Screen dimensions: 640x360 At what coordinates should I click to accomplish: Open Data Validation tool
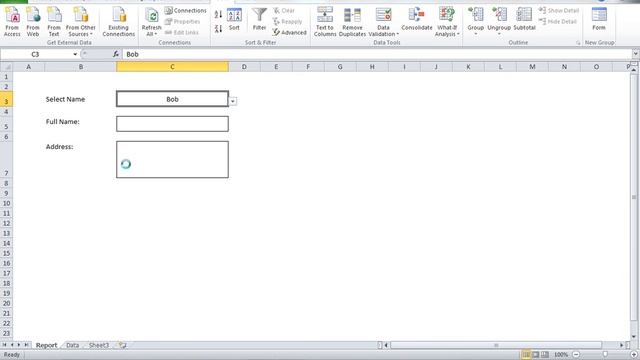point(383,22)
